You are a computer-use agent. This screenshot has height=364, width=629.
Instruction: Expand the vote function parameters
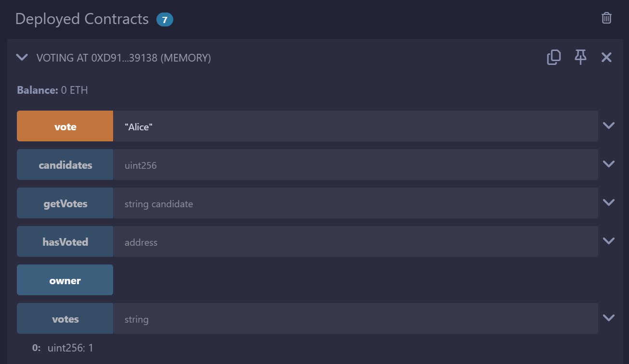point(609,126)
